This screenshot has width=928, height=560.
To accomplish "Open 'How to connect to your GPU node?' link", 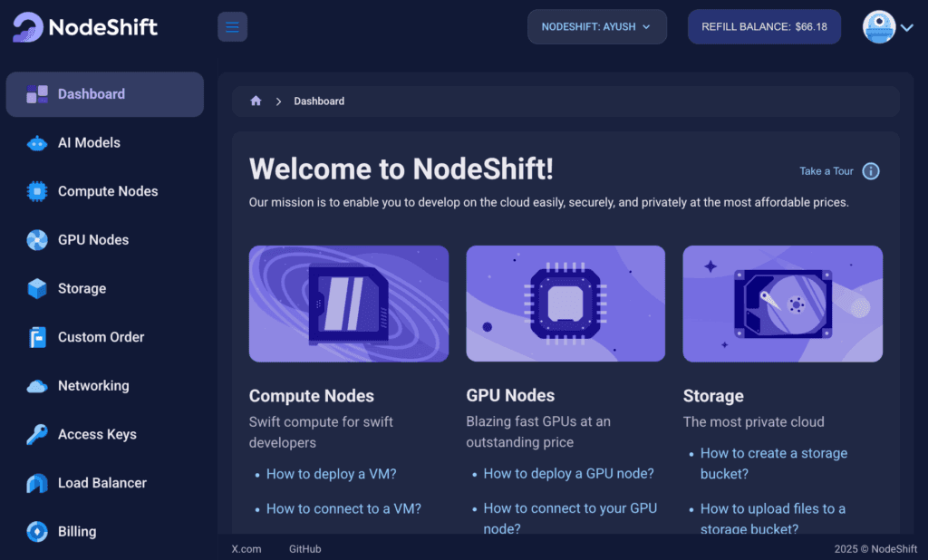I will pos(570,518).
